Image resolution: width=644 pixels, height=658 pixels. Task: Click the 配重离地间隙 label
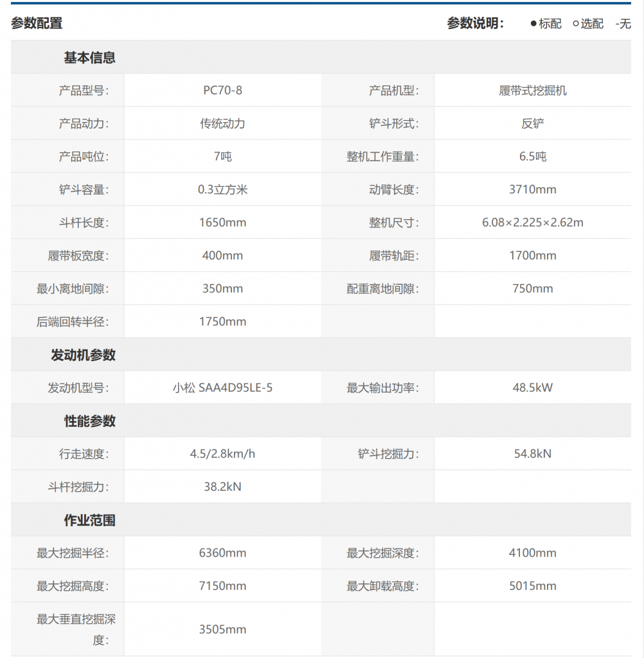click(x=382, y=289)
